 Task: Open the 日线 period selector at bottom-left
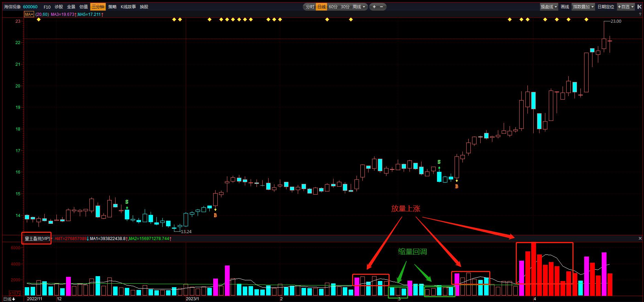(x=9, y=299)
